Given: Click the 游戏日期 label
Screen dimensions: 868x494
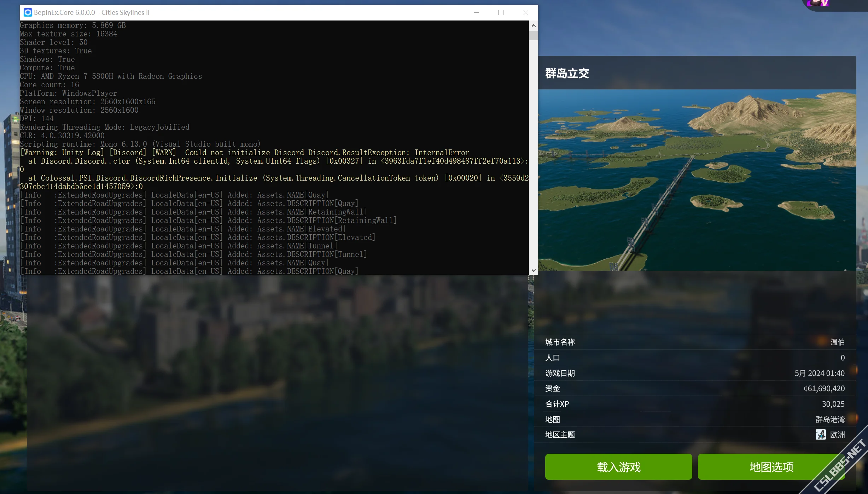Looking at the screenshot, I should coord(560,373).
